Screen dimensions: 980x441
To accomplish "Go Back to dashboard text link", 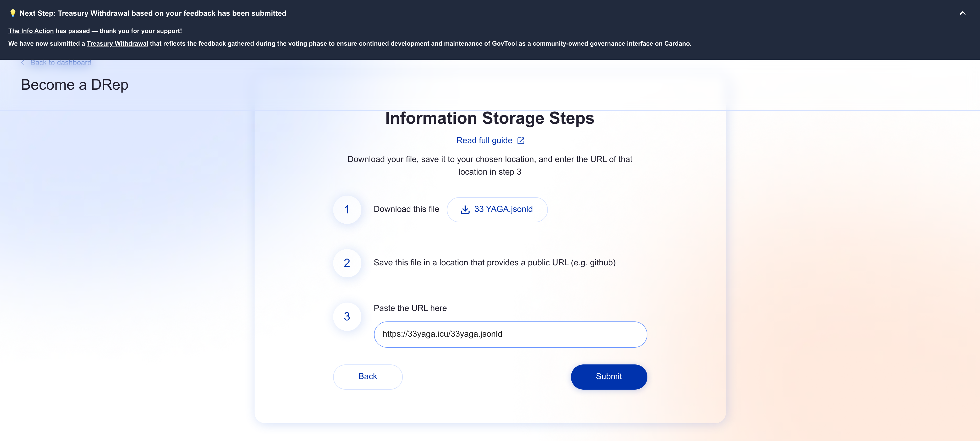I will click(61, 62).
